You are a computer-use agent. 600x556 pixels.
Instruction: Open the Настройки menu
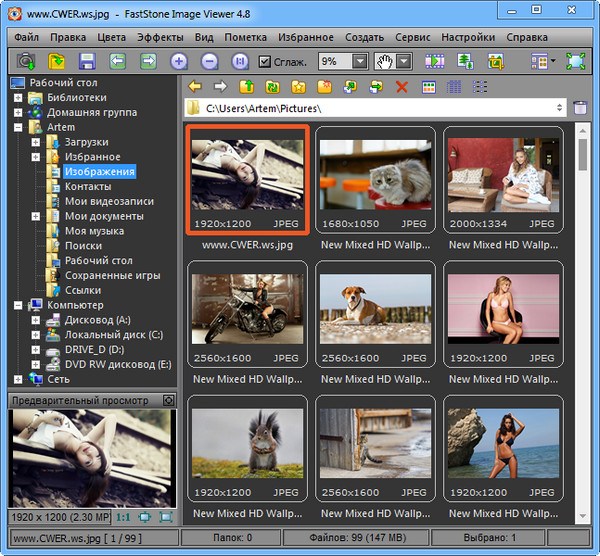469,37
